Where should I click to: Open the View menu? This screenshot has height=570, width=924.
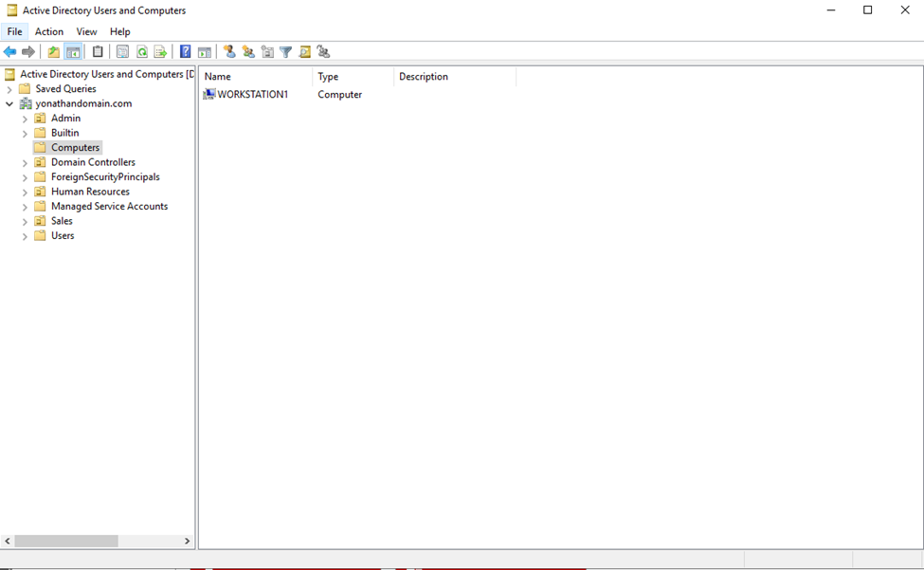[86, 32]
